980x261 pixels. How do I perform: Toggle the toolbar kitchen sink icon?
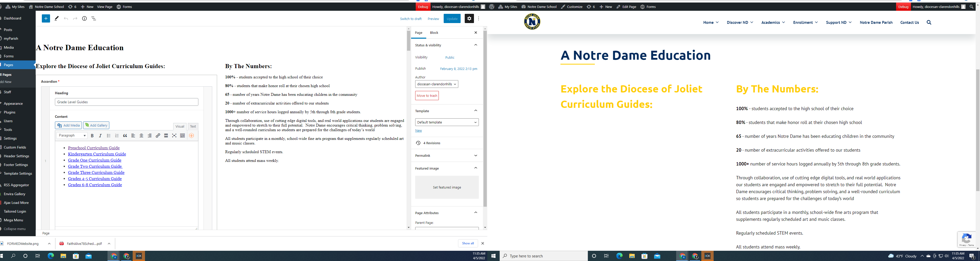coord(183,136)
